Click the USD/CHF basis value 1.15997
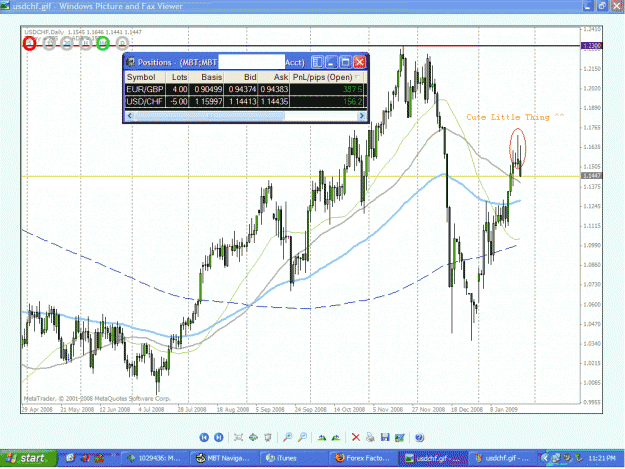The width and height of the screenshot is (625, 469). [x=208, y=102]
